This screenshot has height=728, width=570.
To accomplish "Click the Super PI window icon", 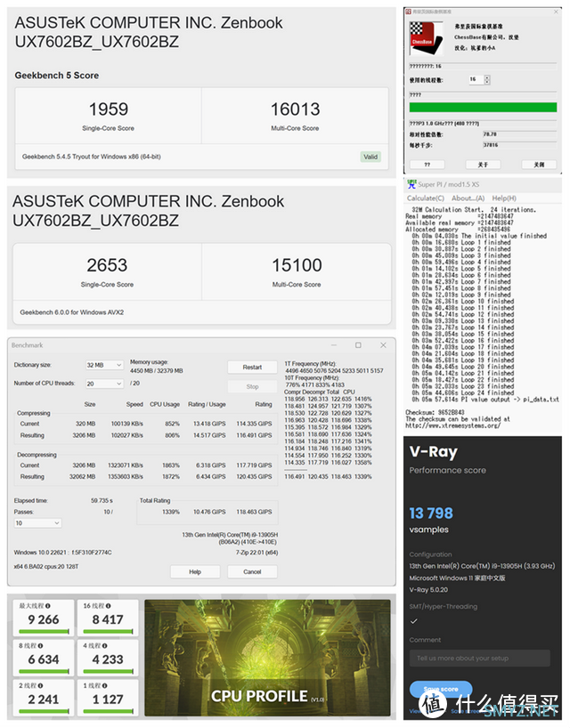I will (x=411, y=184).
